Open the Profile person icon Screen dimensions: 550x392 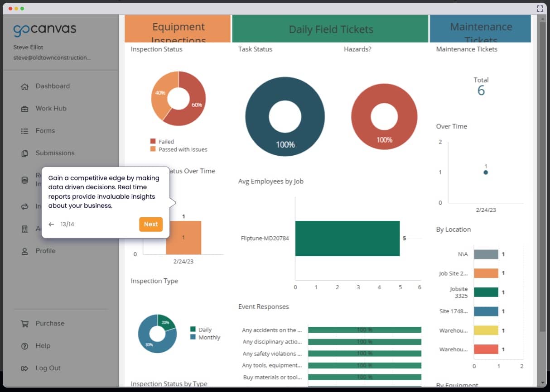click(25, 251)
